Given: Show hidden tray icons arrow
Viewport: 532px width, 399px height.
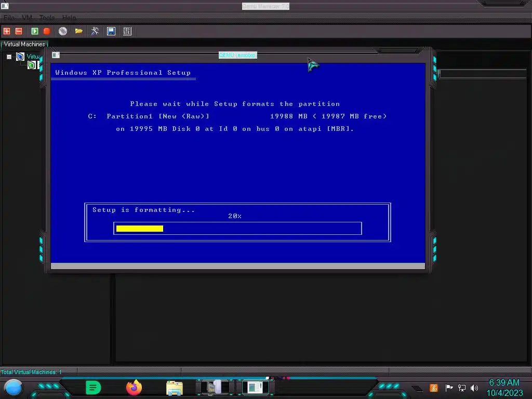Looking at the screenshot, I should [418, 388].
